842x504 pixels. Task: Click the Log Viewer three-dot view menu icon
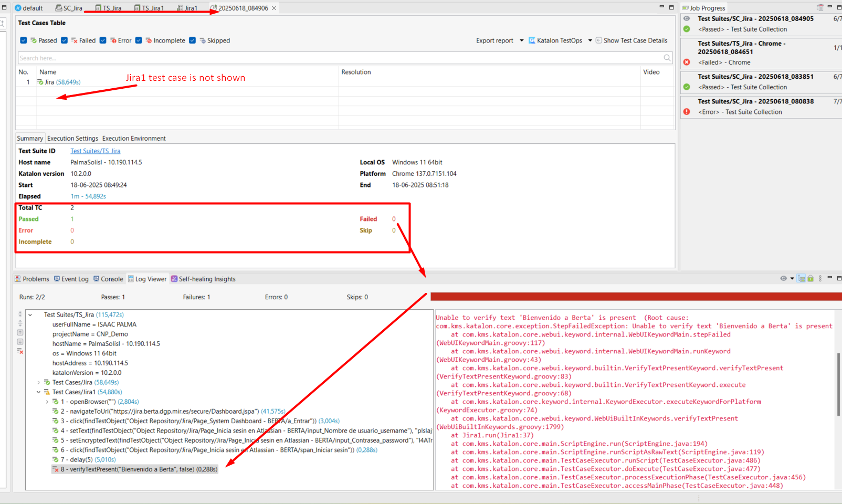pos(820,278)
